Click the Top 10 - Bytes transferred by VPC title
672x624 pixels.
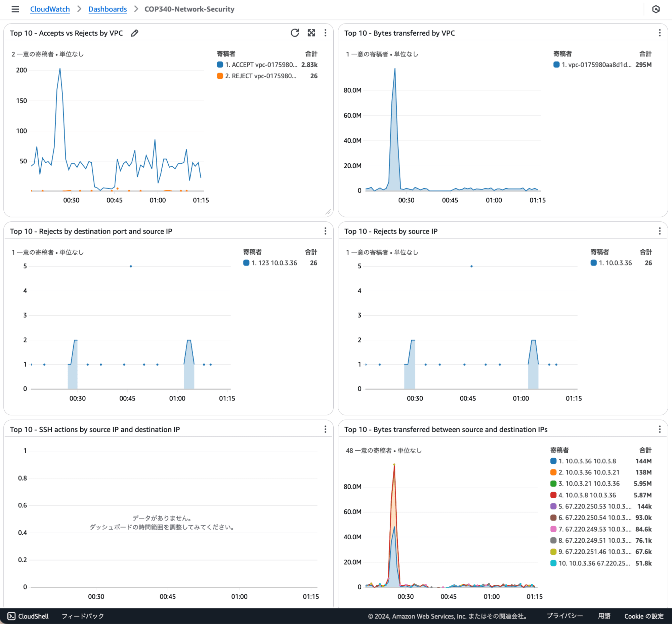click(x=400, y=33)
